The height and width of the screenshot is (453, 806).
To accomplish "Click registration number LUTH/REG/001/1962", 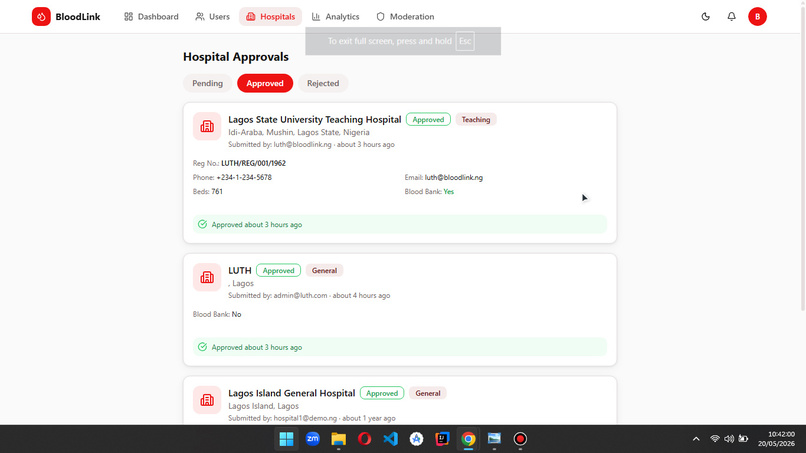I will [x=253, y=164].
